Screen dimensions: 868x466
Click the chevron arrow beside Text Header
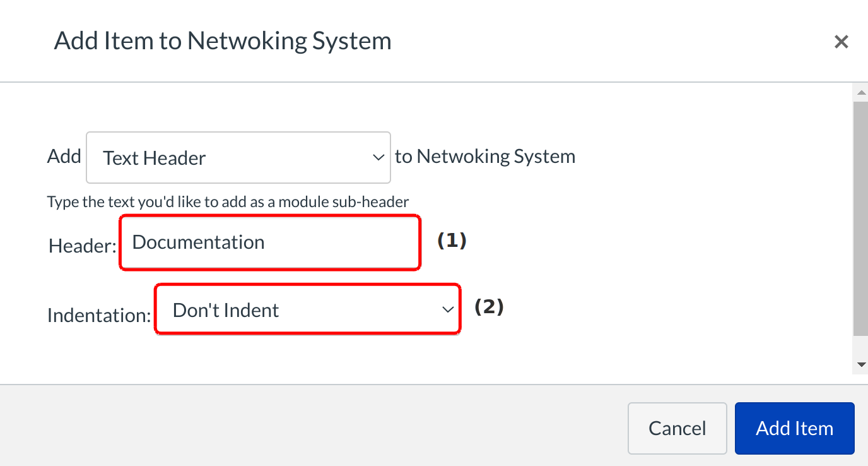pos(378,157)
